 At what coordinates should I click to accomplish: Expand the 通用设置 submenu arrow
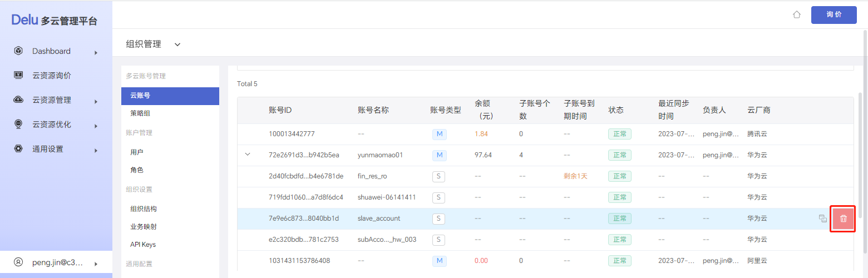pos(96,150)
